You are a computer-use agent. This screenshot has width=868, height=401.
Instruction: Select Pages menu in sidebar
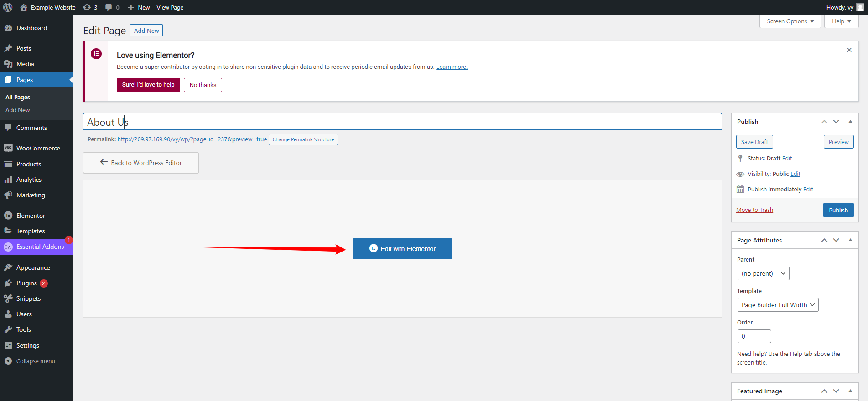[36, 80]
